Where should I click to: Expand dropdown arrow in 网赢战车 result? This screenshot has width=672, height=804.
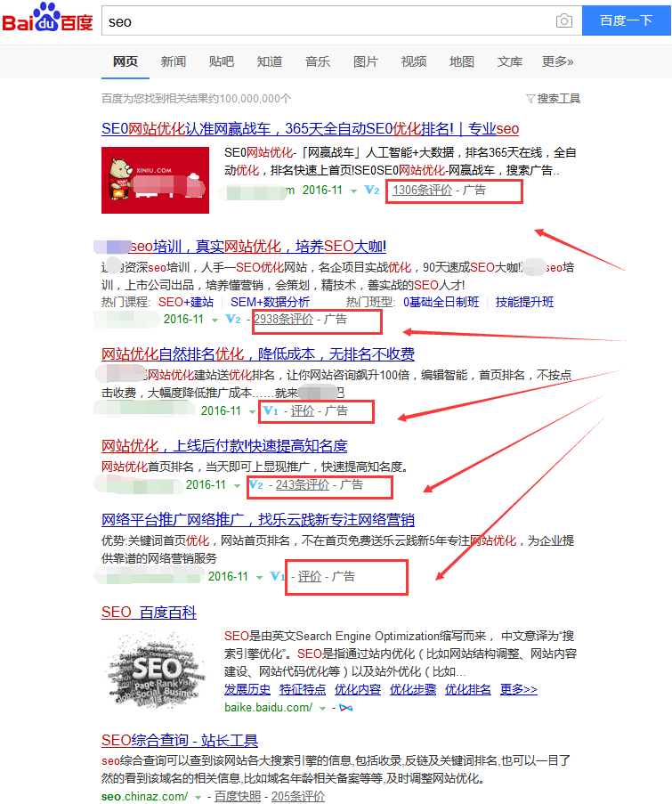coord(353,191)
